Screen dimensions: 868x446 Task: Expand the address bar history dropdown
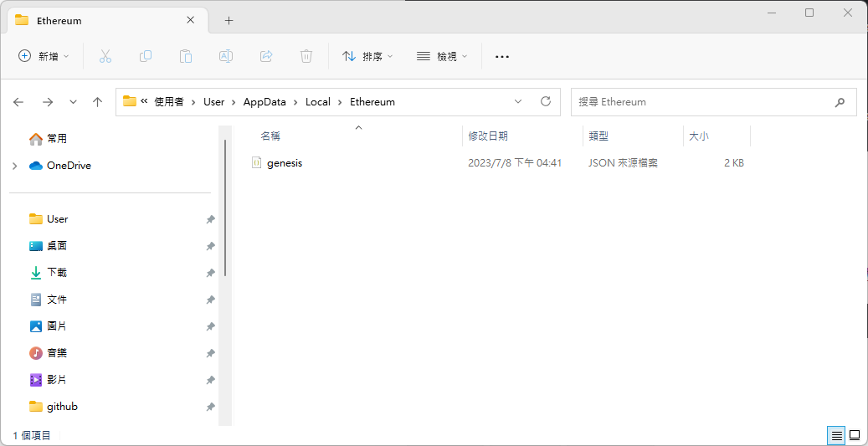point(518,102)
